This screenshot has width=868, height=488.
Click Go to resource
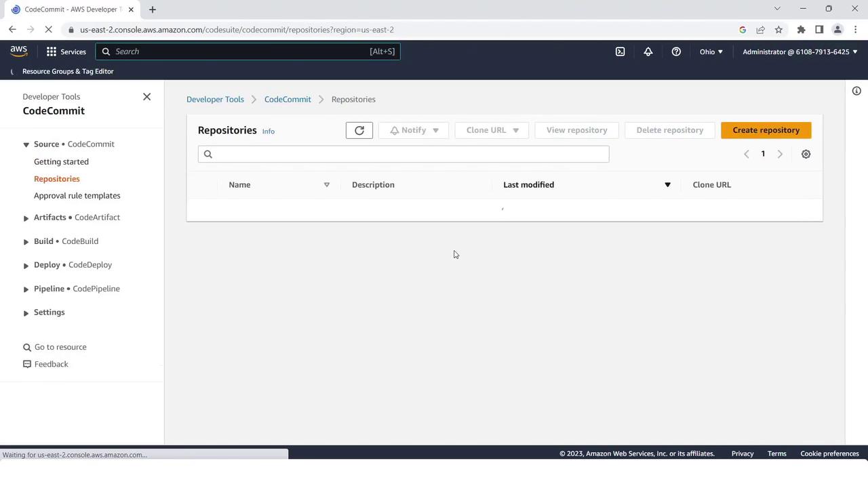[x=54, y=347]
